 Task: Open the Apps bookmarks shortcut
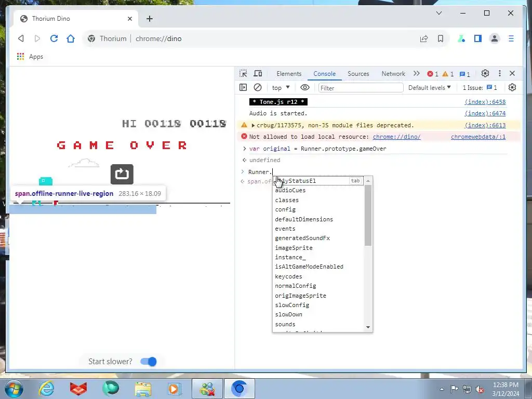[x=30, y=57]
